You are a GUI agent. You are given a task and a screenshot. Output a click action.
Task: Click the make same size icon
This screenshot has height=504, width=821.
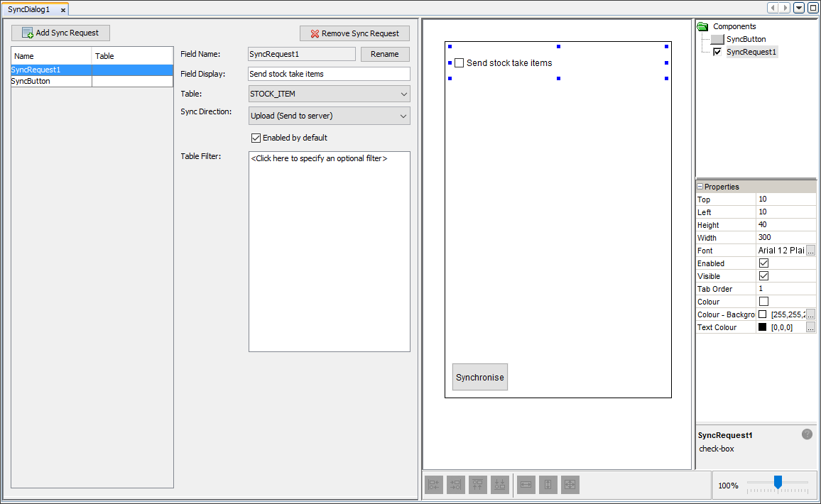tap(570, 485)
